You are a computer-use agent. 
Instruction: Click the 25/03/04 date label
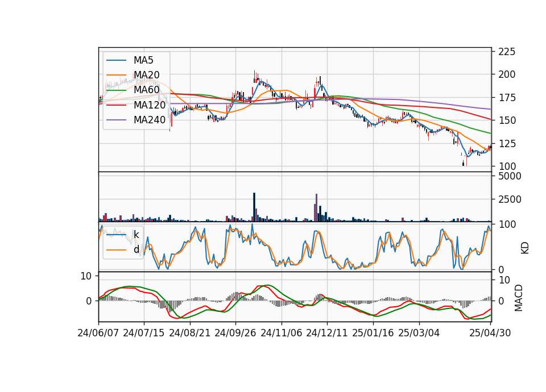click(x=419, y=333)
